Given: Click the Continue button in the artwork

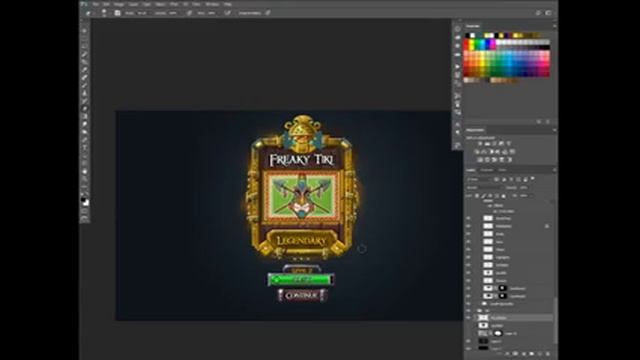Looking at the screenshot, I should [x=302, y=295].
